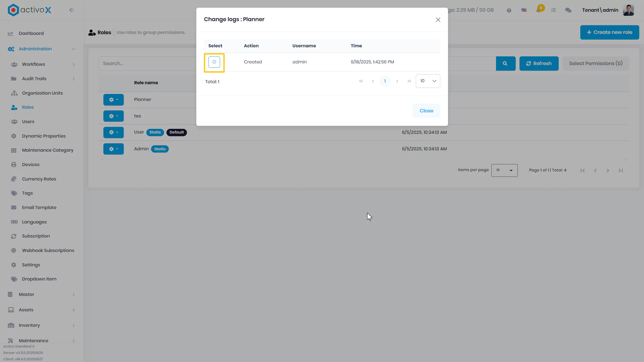Go to next page in change logs
Viewport: 644px width, 362px height.
pyautogui.click(x=397, y=81)
